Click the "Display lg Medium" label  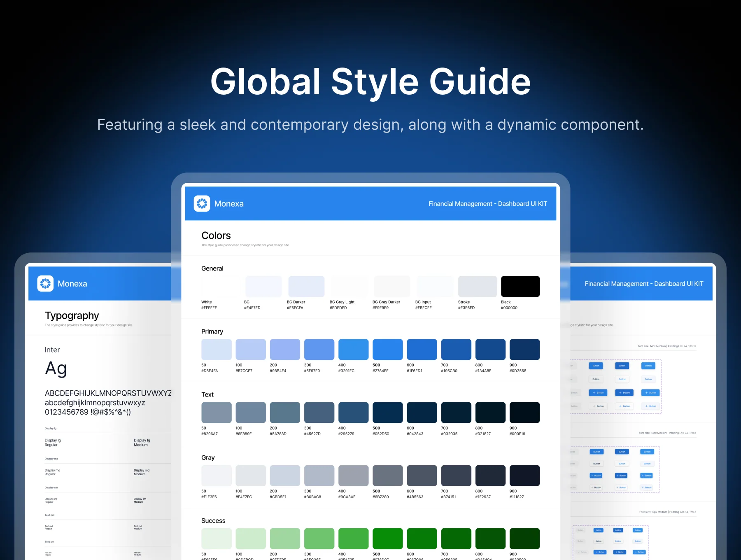(142, 443)
